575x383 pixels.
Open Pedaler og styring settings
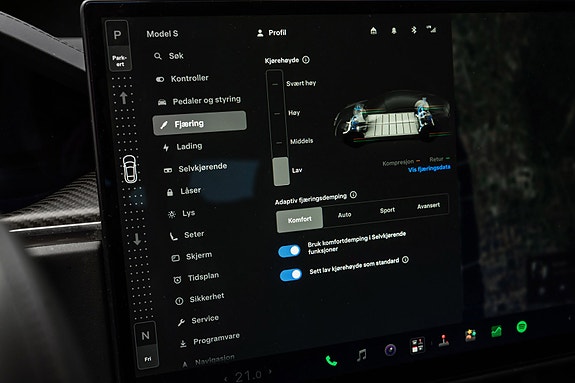point(199,101)
